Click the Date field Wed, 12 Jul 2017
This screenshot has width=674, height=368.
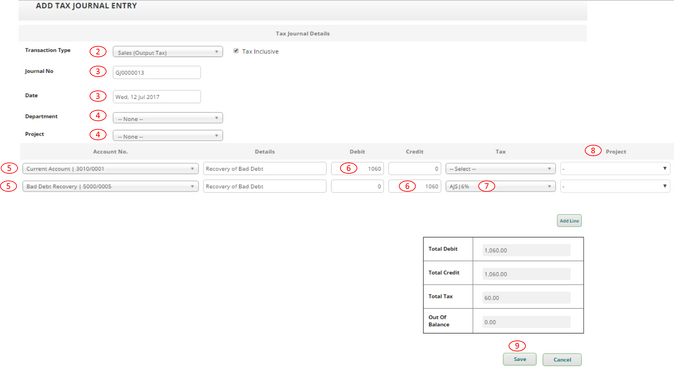(x=156, y=97)
